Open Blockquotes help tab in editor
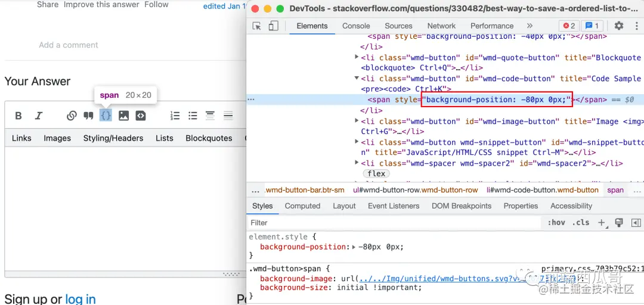The width and height of the screenshot is (644, 305). point(209,138)
